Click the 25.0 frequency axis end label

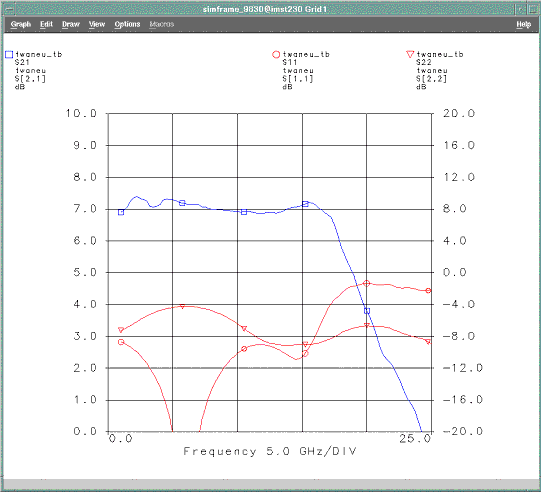pos(415,439)
